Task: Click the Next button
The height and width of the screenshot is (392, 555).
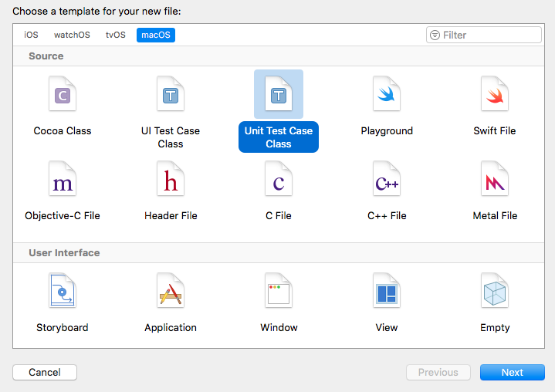Action: 513,372
